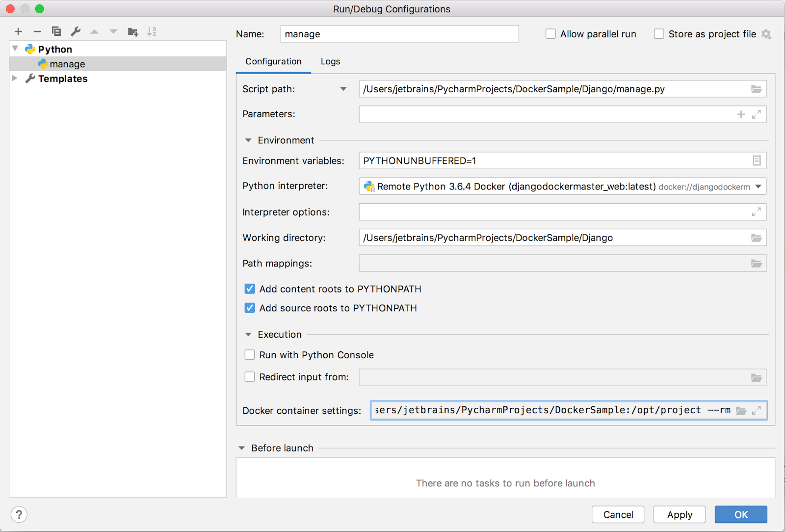Expand Docker container settings field
Image resolution: width=785 pixels, height=532 pixels.
tap(757, 410)
